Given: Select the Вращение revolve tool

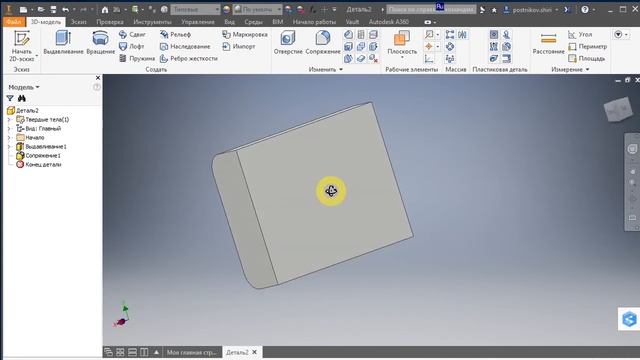Looking at the screenshot, I should pyautogui.click(x=100, y=43).
